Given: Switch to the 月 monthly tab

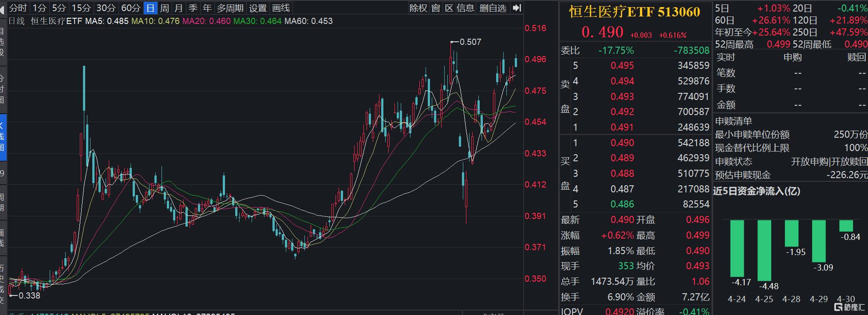Looking at the screenshot, I should tap(179, 8).
